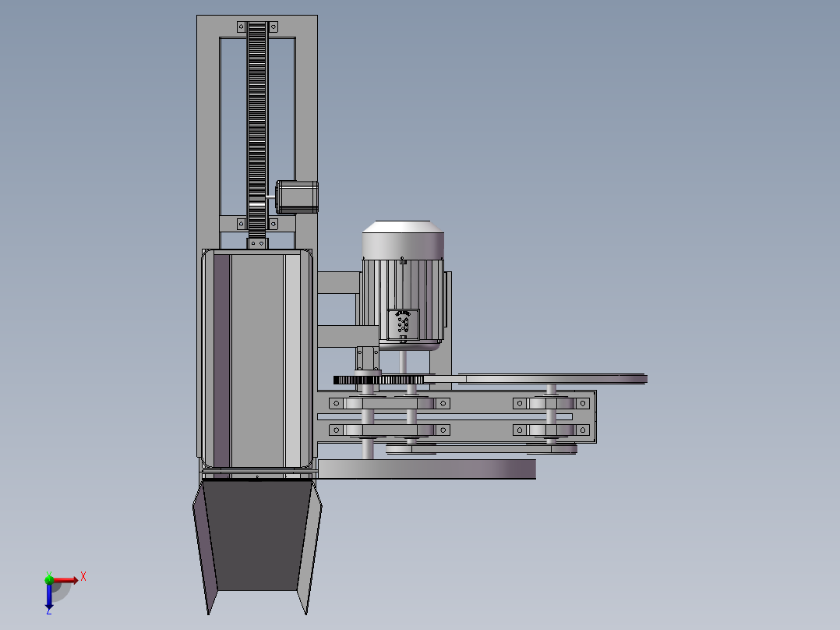Select the upper-right pillow block bearing
The width and height of the screenshot is (840, 630).
(551, 403)
